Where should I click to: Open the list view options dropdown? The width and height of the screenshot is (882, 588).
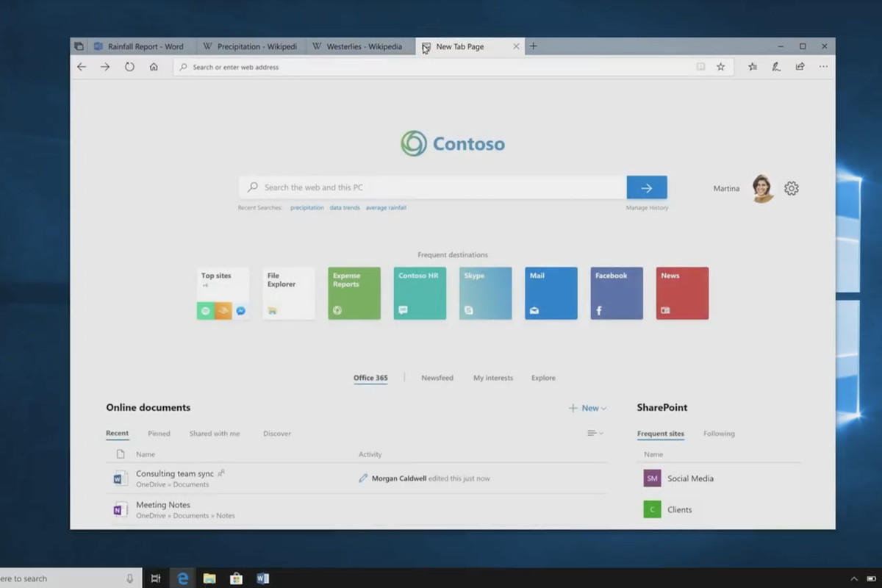595,434
